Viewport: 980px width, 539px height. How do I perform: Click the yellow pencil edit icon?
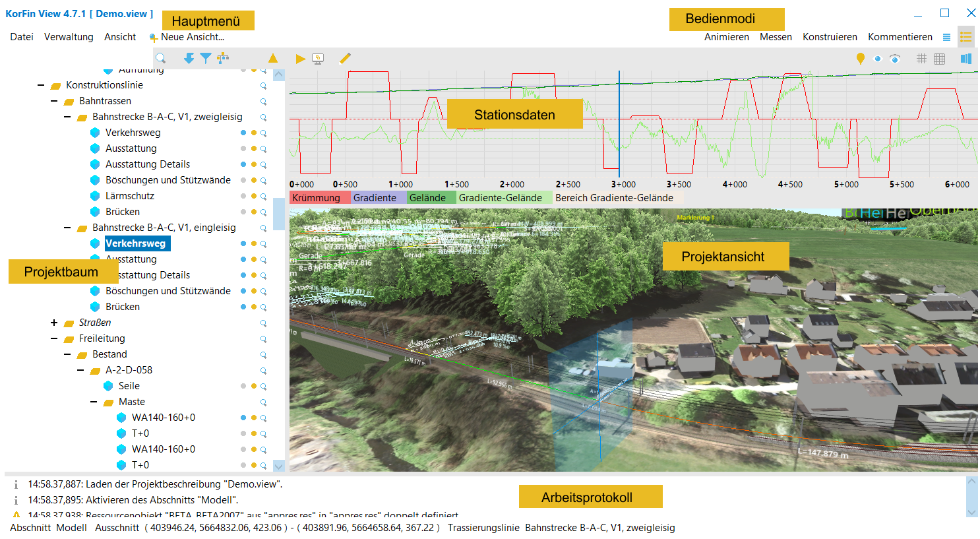click(x=345, y=59)
